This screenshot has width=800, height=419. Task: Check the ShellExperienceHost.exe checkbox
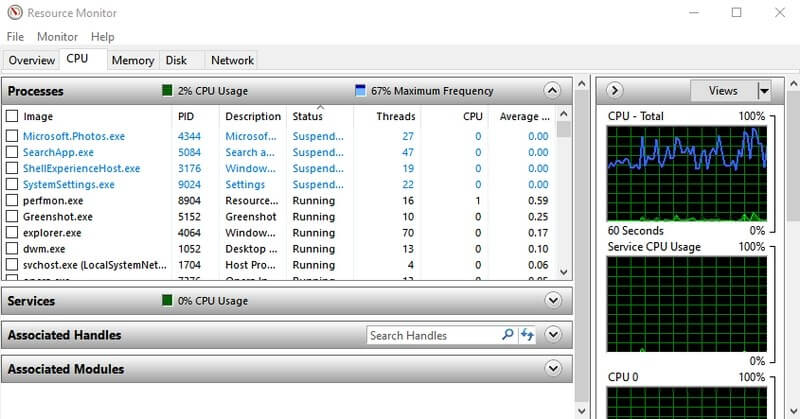pyautogui.click(x=12, y=168)
